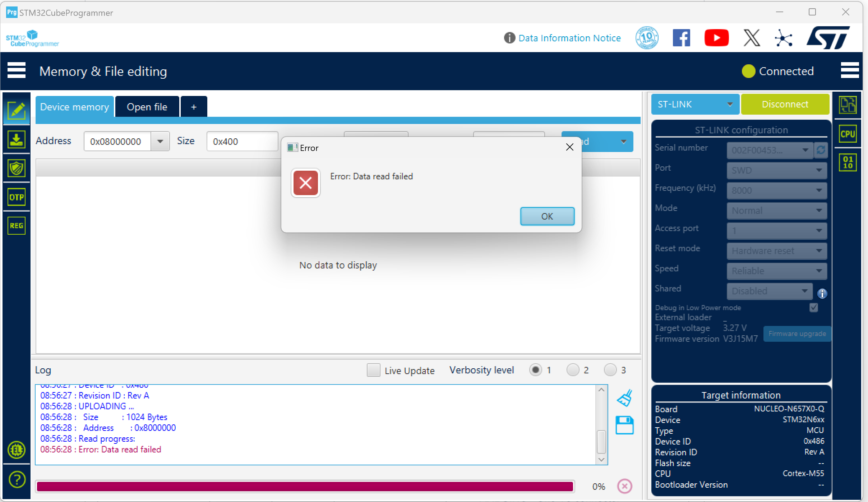Expand the Address dropdown arrow
This screenshot has height=502, width=868.
pos(160,142)
